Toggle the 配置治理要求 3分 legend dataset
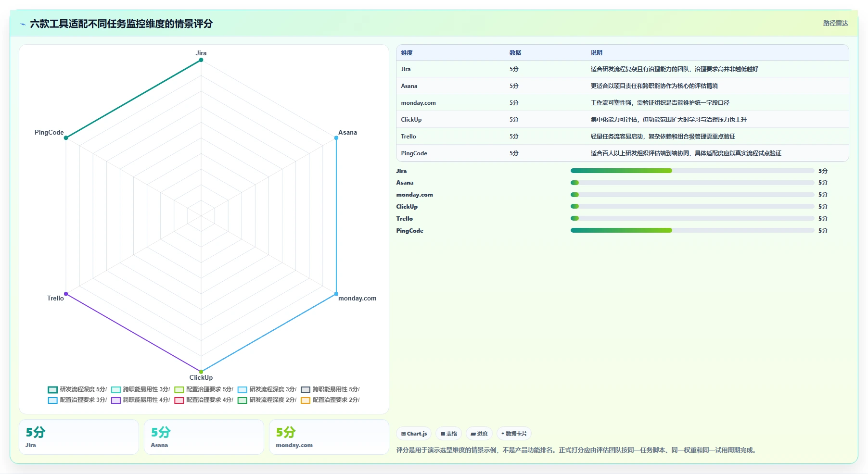 pos(77,400)
